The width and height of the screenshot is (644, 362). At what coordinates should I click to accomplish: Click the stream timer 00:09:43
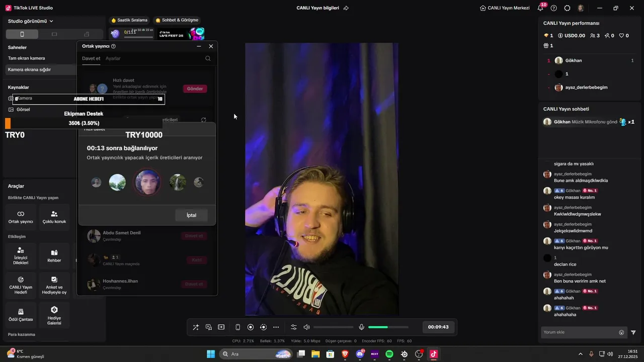pyautogui.click(x=438, y=327)
